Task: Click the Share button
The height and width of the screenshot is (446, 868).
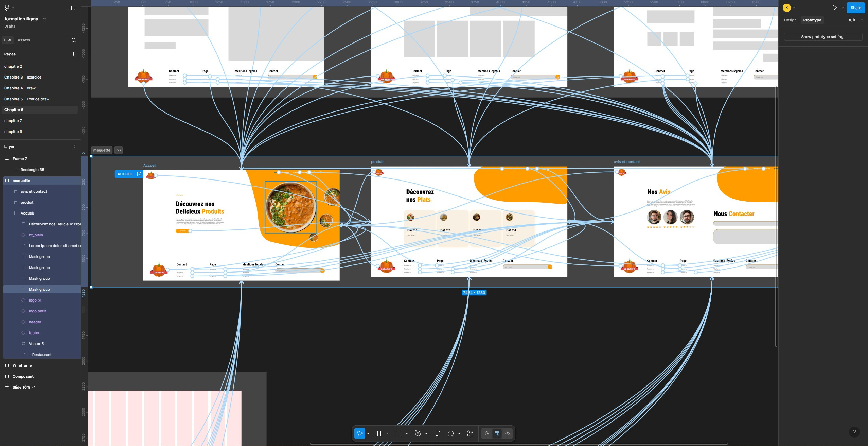Action: 856,8
